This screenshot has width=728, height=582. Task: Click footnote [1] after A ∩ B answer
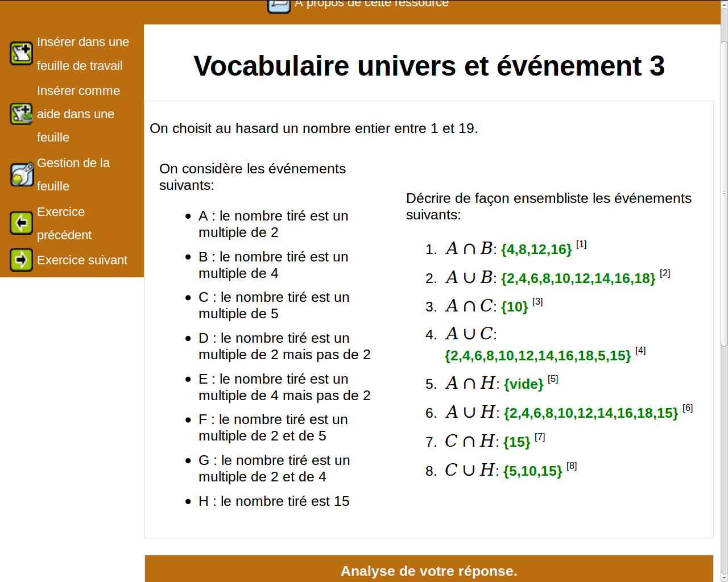click(x=581, y=244)
